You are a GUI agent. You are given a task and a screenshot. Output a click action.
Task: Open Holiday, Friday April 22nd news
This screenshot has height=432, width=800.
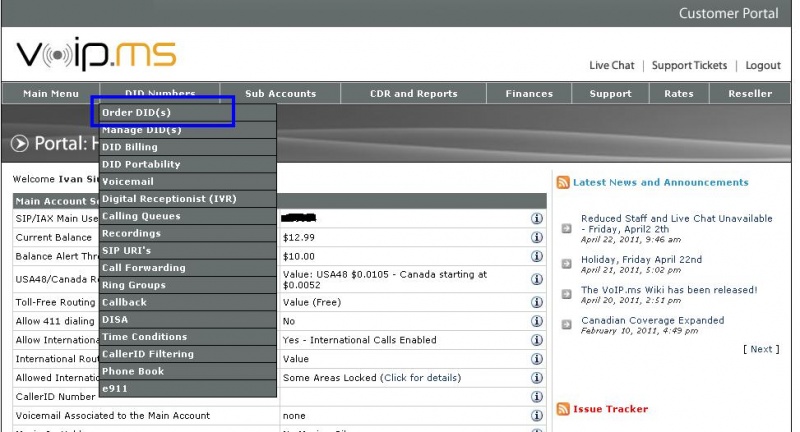(x=641, y=260)
